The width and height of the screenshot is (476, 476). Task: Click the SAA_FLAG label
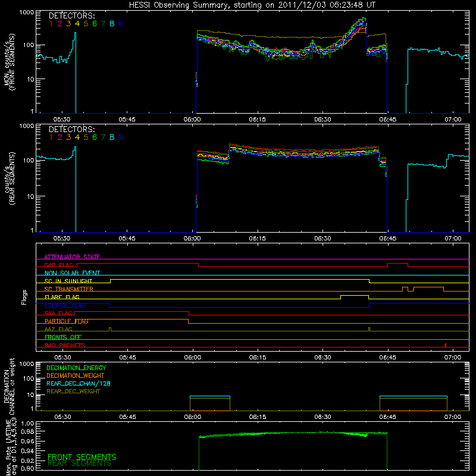tap(58, 313)
